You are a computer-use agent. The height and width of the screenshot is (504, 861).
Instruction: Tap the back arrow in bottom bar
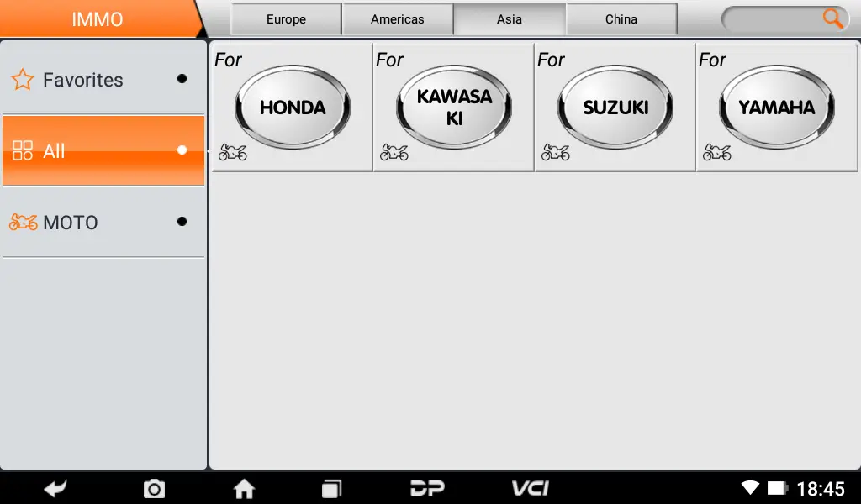click(55, 487)
